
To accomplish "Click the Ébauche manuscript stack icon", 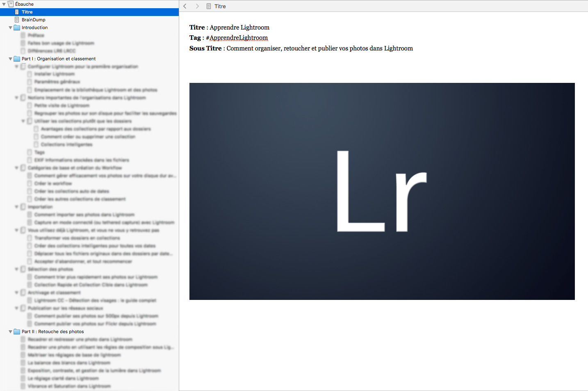I will (10, 4).
